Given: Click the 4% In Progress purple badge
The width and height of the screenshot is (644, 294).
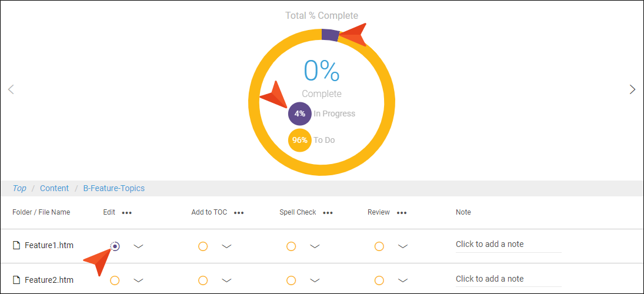Looking at the screenshot, I should (x=300, y=113).
